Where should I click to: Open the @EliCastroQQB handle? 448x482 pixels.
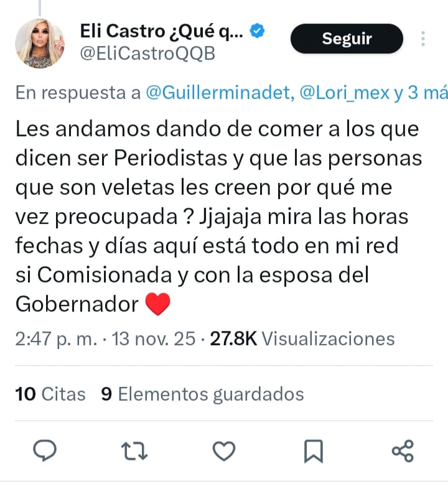pos(147,53)
